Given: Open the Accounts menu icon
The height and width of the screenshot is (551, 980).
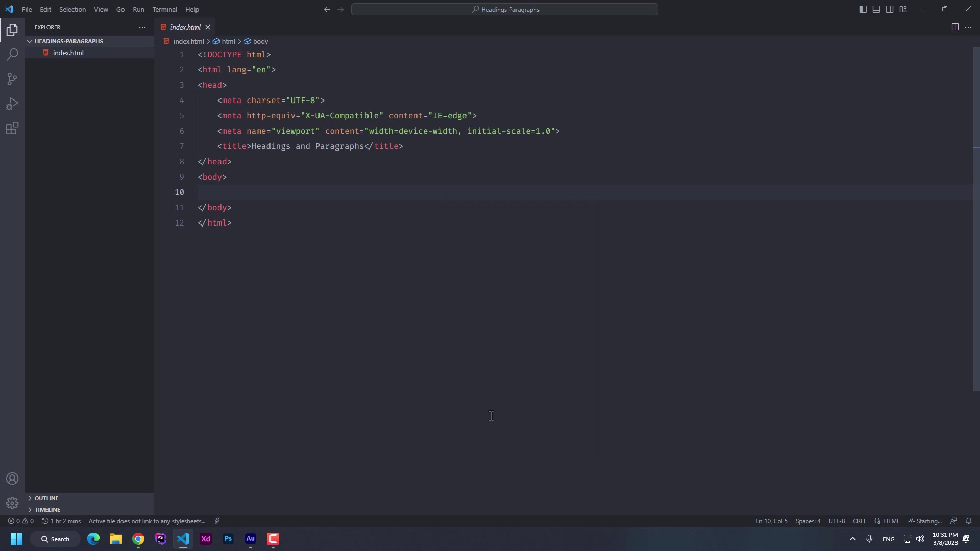Looking at the screenshot, I should 12,479.
